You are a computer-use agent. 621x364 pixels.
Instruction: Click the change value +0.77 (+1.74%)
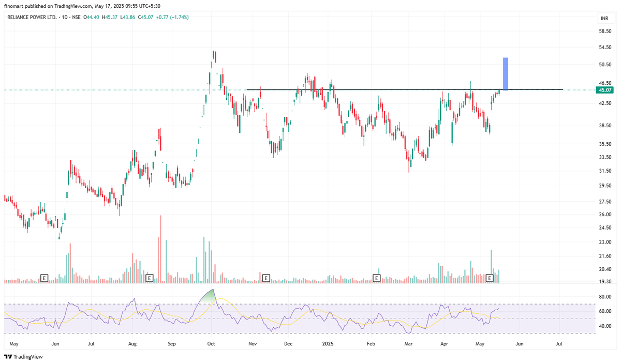[x=171, y=17]
